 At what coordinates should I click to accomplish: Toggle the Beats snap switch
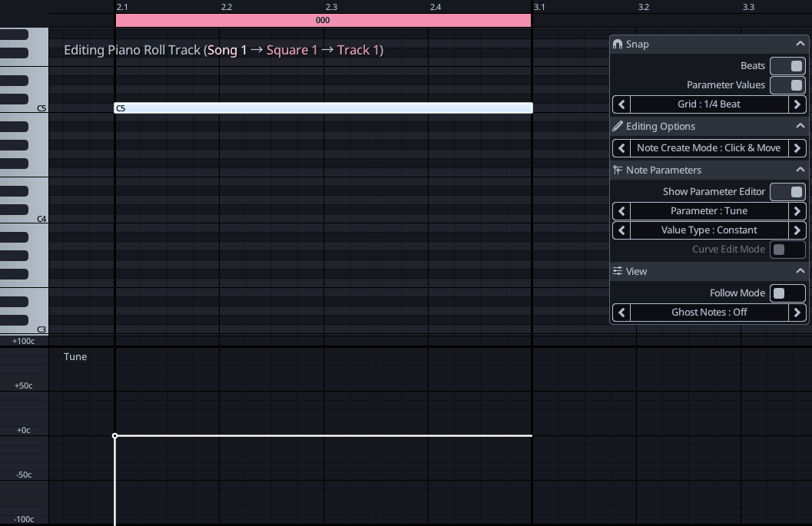pyautogui.click(x=787, y=66)
